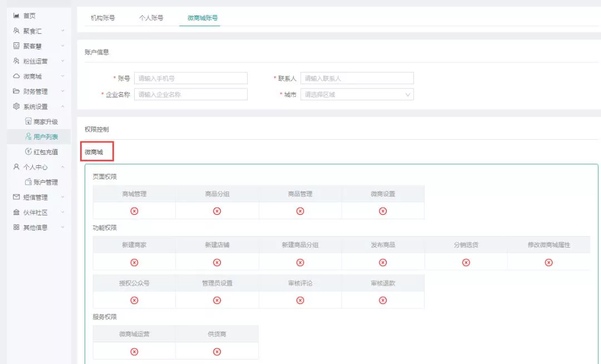The width and height of the screenshot is (601, 364).
Task: Click the 系统设置 gear icon
Action: point(16,106)
